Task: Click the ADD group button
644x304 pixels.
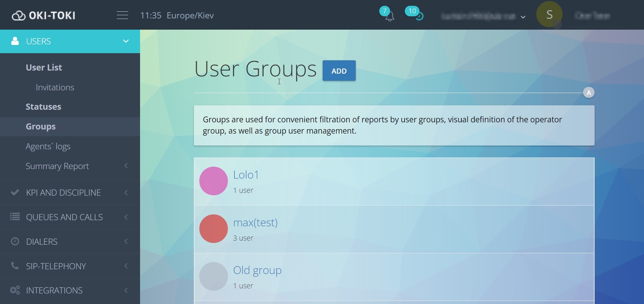Action: pyautogui.click(x=339, y=71)
